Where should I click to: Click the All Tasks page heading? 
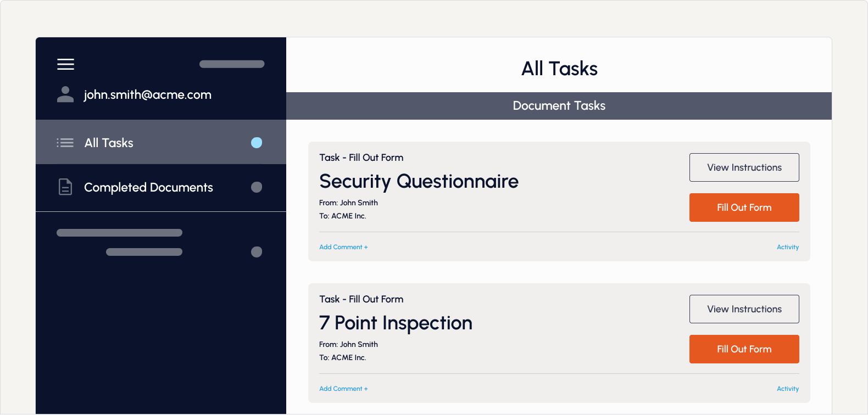point(559,69)
